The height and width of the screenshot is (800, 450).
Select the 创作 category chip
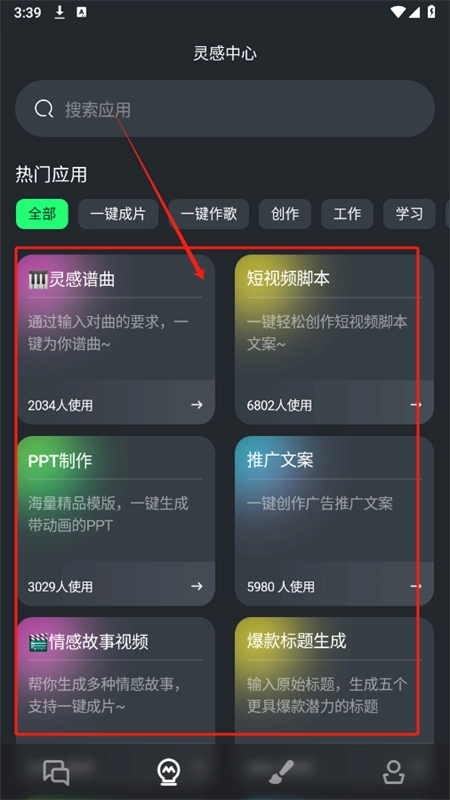[x=285, y=214]
